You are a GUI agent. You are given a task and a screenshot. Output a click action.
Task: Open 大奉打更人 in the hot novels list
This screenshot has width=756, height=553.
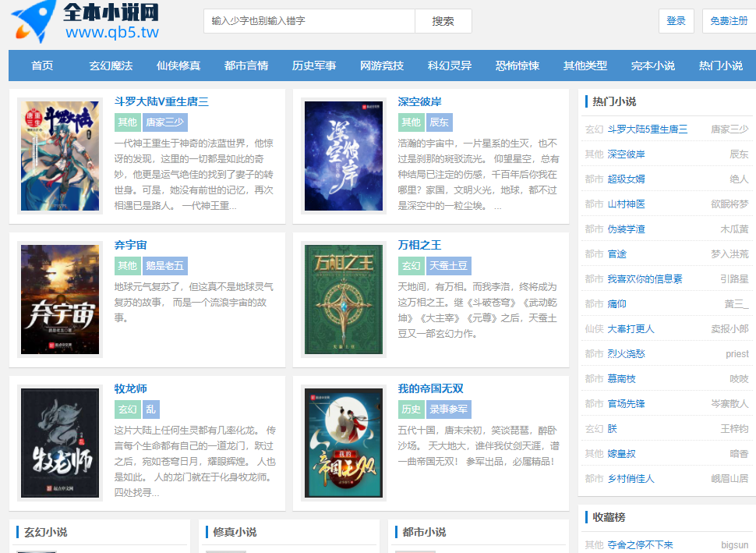[631, 329]
